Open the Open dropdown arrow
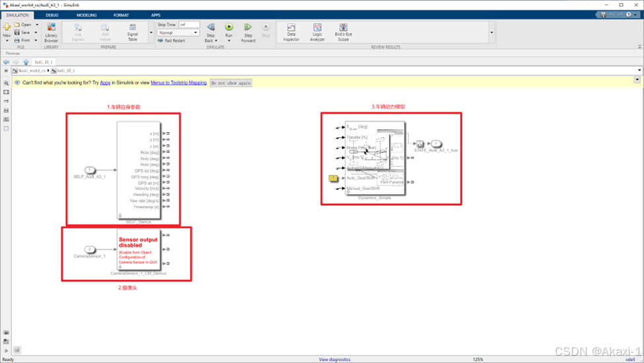644x363 pixels. coord(37,24)
